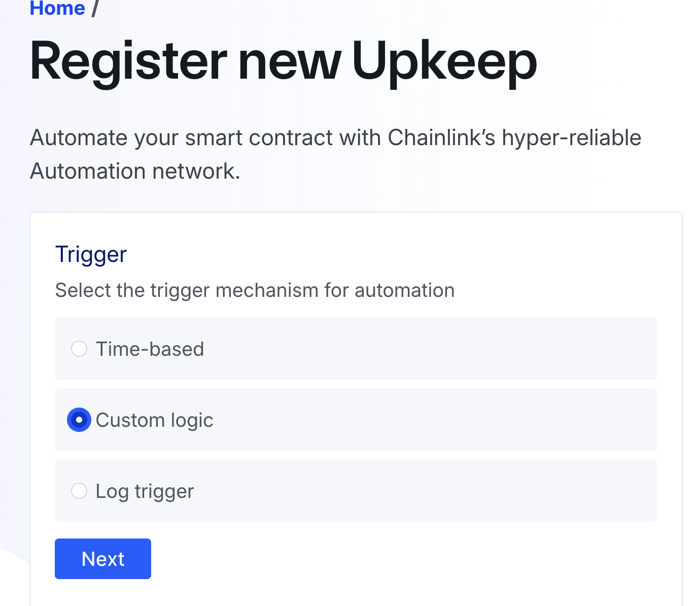This screenshot has width=700, height=606.
Task: Select the Time-based radio button
Action: [x=79, y=349]
